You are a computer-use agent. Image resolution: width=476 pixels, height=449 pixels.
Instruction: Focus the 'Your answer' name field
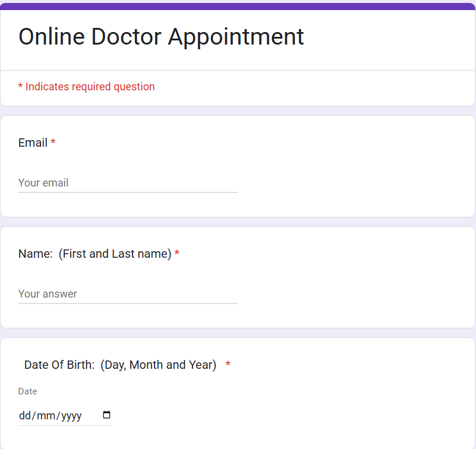pos(128,294)
